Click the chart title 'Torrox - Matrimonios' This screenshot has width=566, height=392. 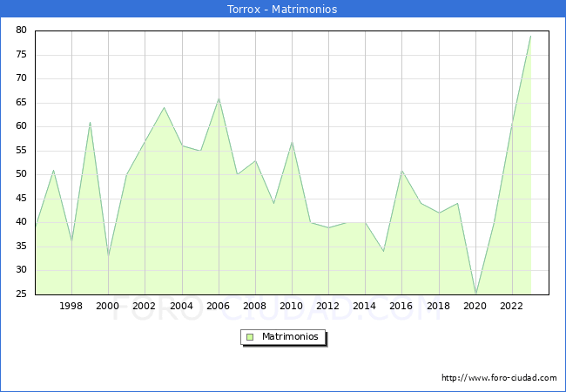pos(282,9)
